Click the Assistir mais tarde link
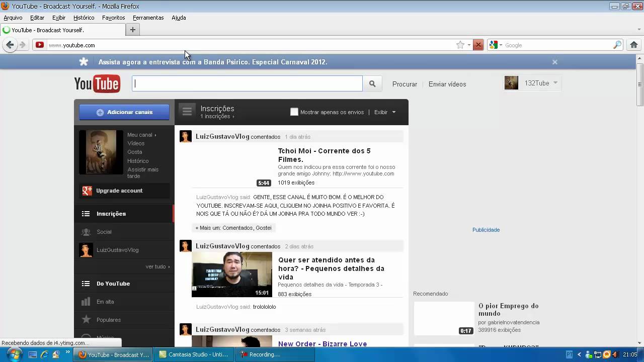This screenshot has width=644, height=362. (143, 173)
